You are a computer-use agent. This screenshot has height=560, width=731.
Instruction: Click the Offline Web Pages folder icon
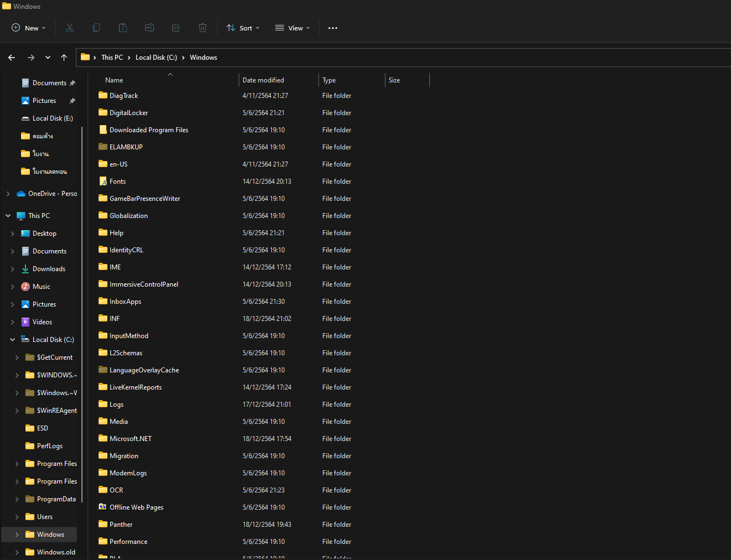coord(103,507)
